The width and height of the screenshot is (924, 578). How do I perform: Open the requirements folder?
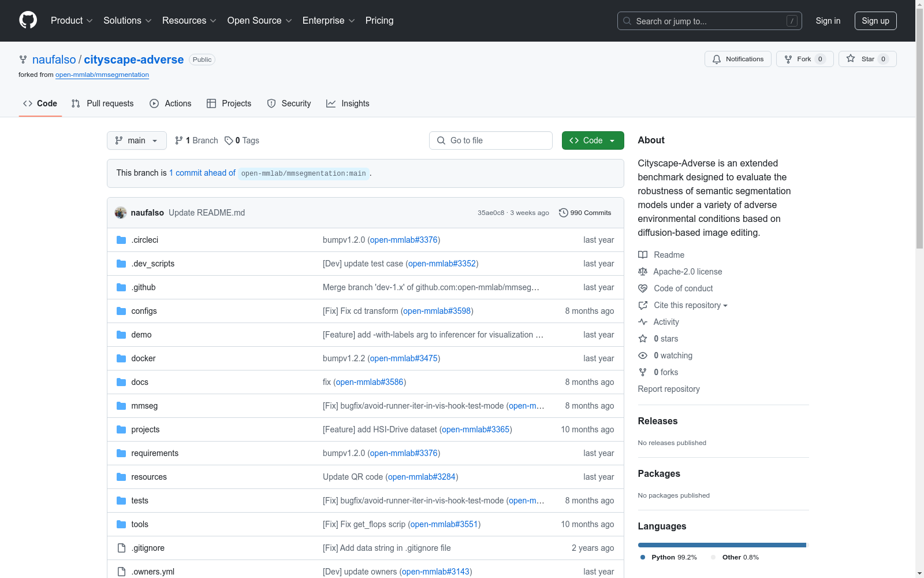(x=155, y=453)
